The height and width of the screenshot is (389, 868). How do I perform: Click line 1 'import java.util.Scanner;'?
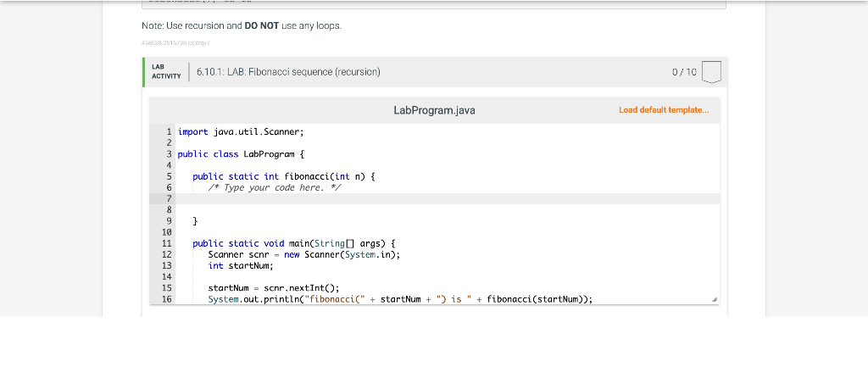[x=241, y=131]
